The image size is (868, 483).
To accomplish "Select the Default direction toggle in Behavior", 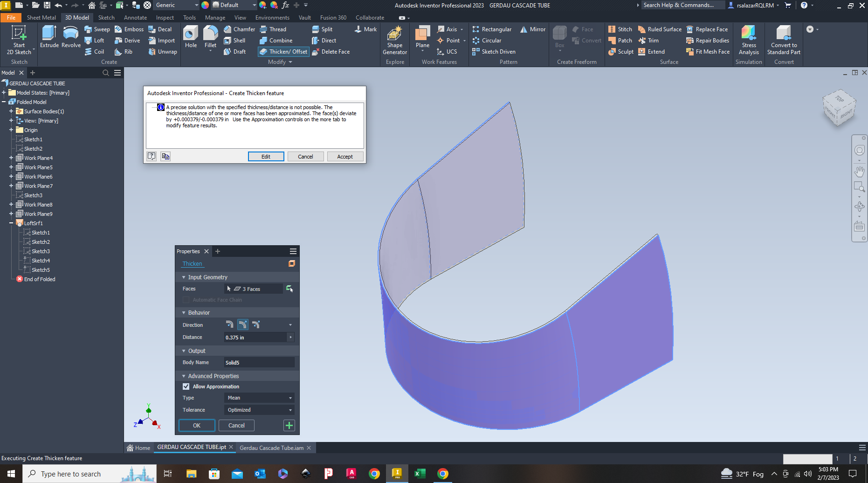I will coord(230,324).
